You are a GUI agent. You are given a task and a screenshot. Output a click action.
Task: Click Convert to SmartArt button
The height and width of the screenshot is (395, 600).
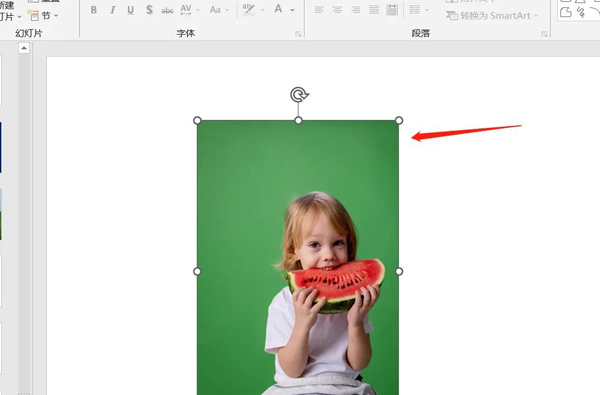pos(492,16)
